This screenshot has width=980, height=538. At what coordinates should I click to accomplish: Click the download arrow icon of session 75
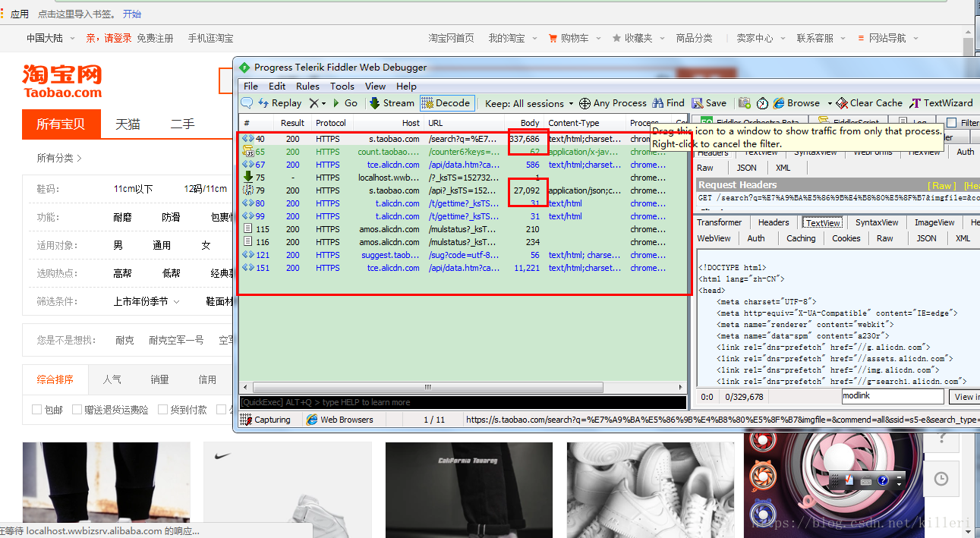[x=247, y=178]
